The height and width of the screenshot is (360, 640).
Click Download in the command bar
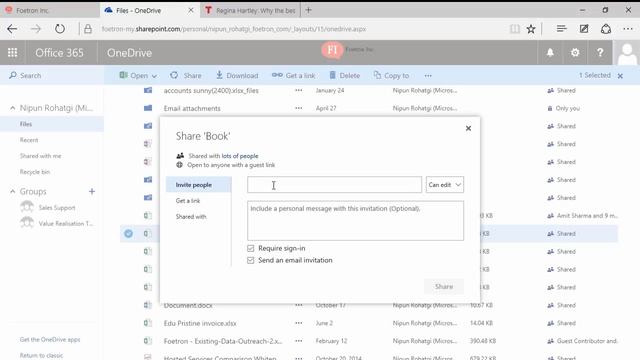[237, 76]
